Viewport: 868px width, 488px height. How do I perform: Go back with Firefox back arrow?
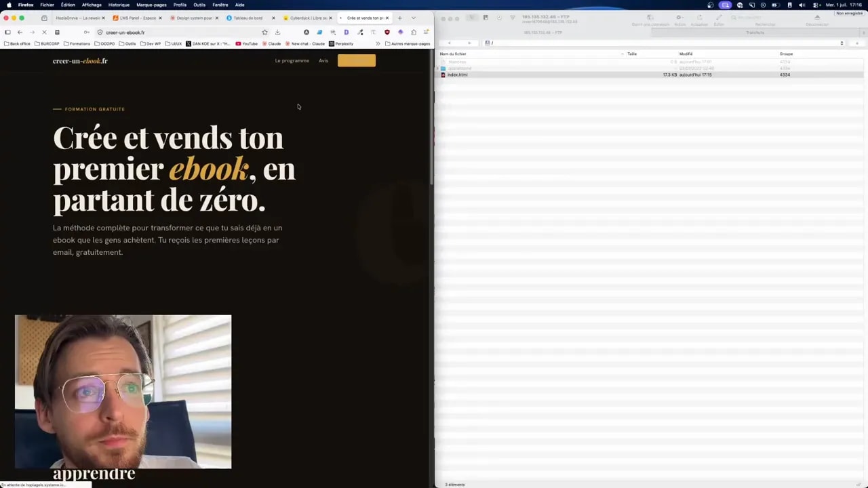click(20, 32)
